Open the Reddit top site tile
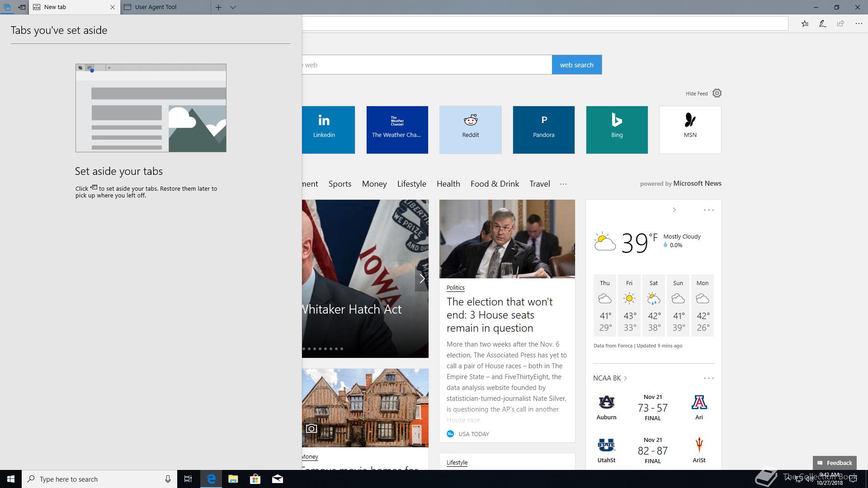Screen dimensions: 868x488 [x=470, y=130]
